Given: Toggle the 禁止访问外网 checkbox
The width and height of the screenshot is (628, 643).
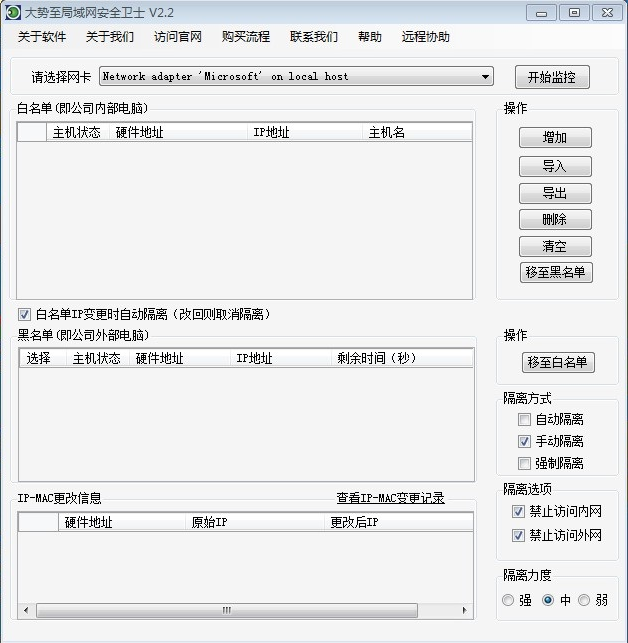Looking at the screenshot, I should [518, 536].
